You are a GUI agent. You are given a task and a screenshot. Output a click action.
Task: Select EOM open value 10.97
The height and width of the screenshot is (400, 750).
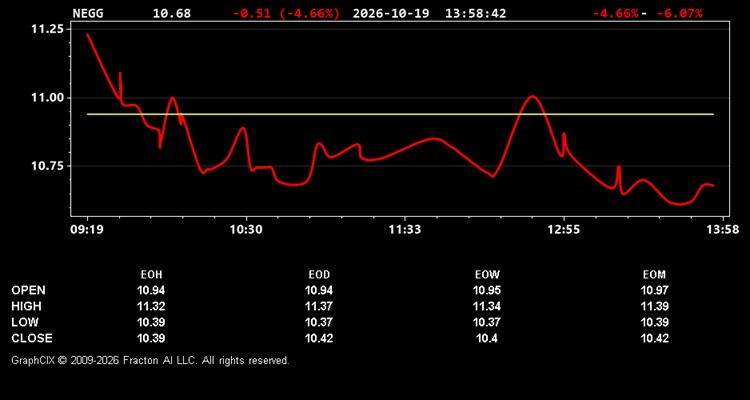pos(655,290)
